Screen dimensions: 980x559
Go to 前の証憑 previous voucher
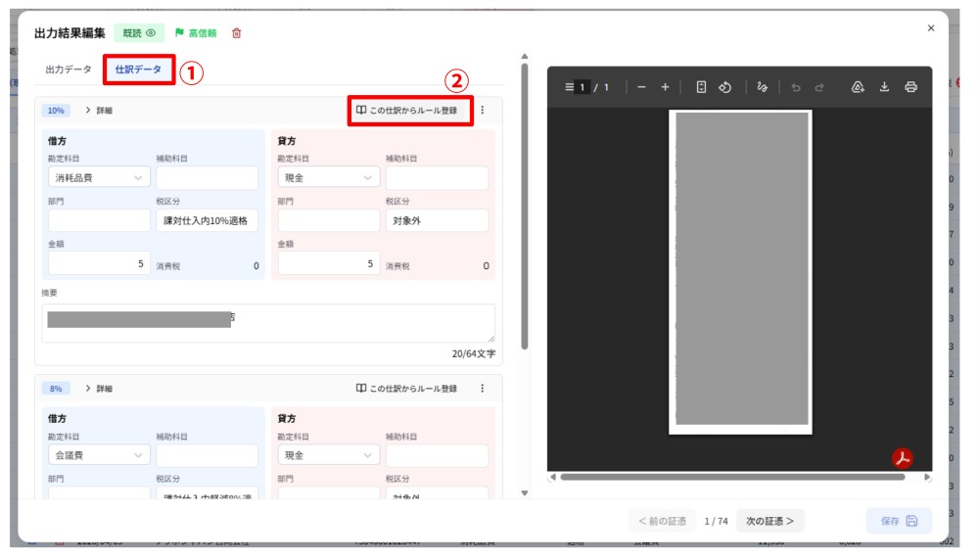tap(663, 521)
